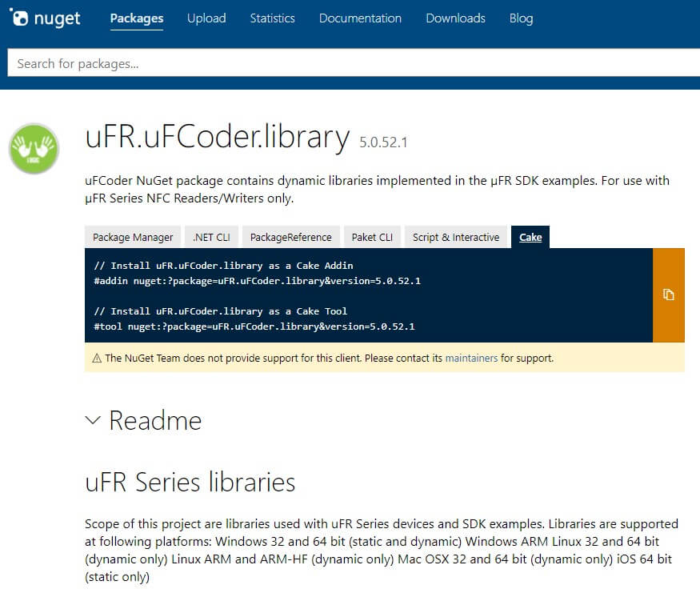Select the Cake tab
Screen dimensions: 700x609
pyautogui.click(x=530, y=237)
